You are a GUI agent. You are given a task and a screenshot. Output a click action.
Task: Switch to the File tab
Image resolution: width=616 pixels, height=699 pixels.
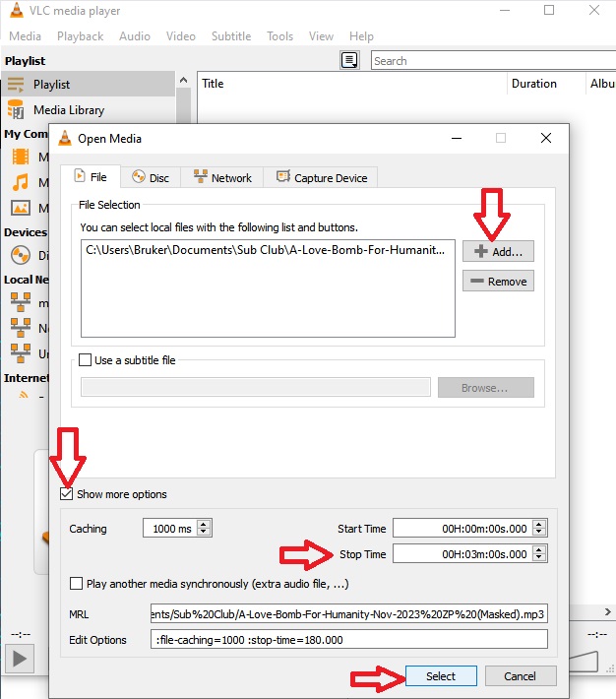point(91,176)
